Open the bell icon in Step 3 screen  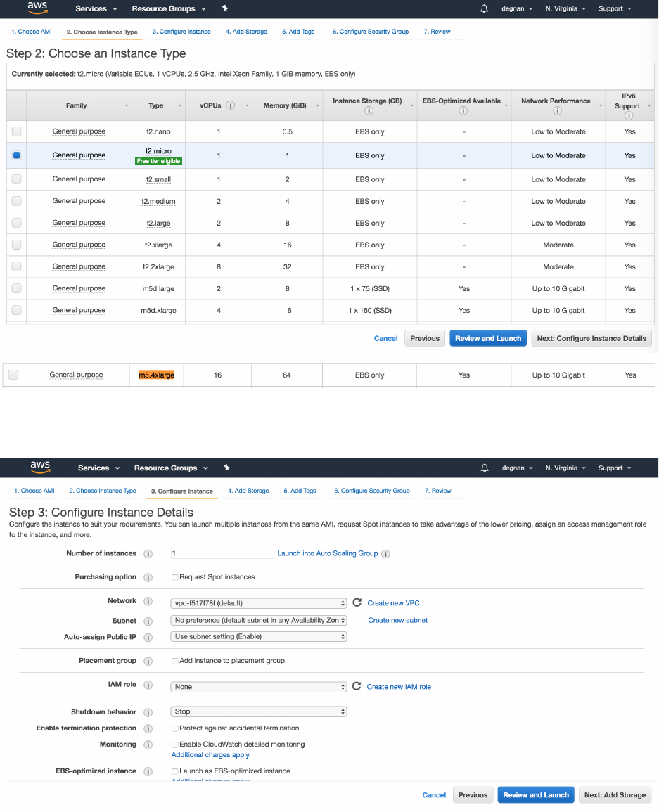[485, 468]
